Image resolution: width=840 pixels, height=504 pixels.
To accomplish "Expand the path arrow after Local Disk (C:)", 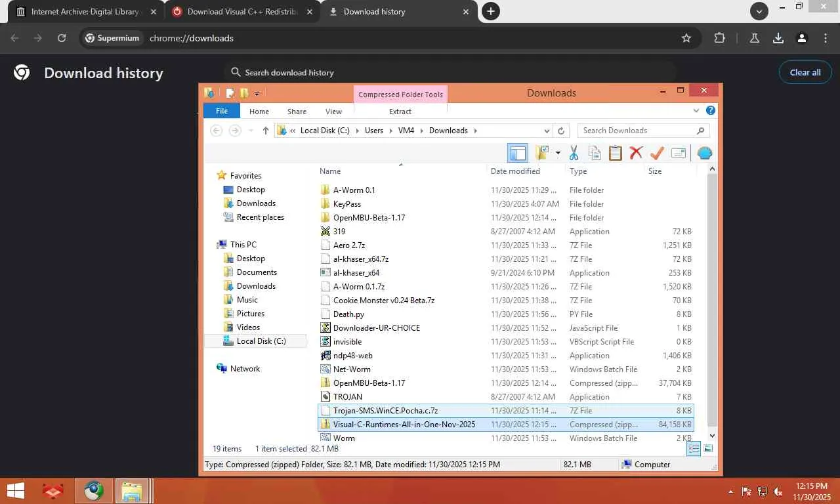I will 357,131.
